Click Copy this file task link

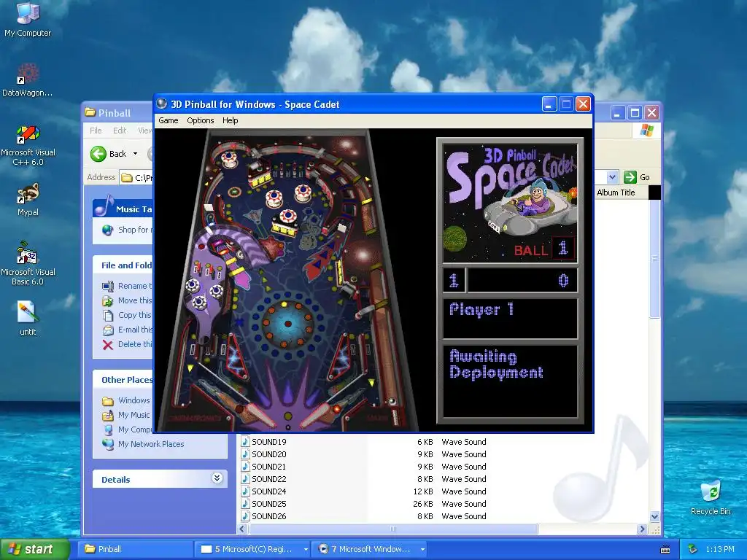click(x=135, y=315)
